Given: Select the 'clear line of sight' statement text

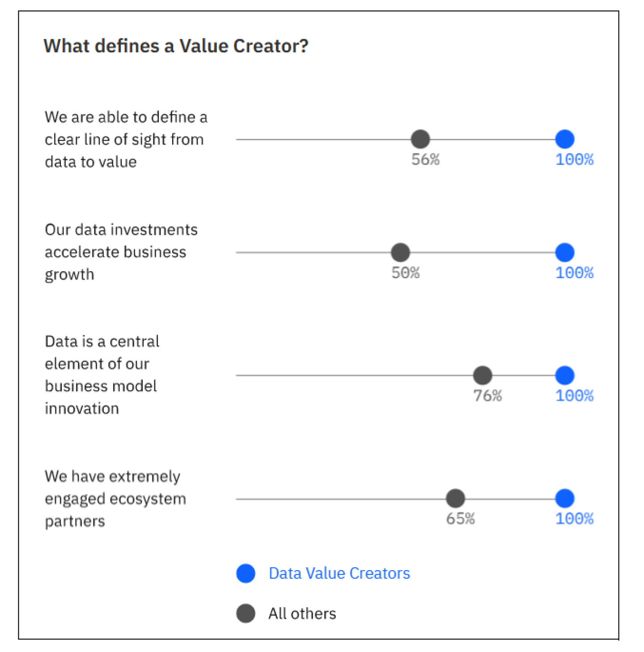Looking at the screenshot, I should click(126, 139).
